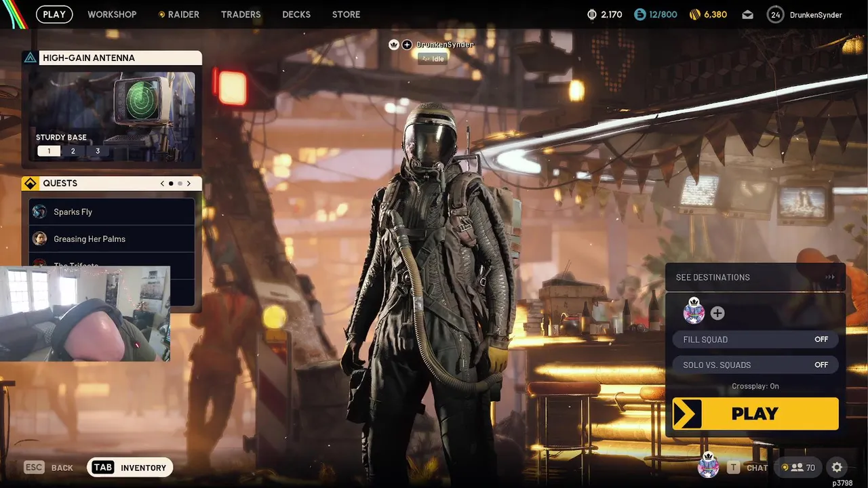Open DrunkenSynder profile at top right
The image size is (868, 488).
[x=816, y=14]
